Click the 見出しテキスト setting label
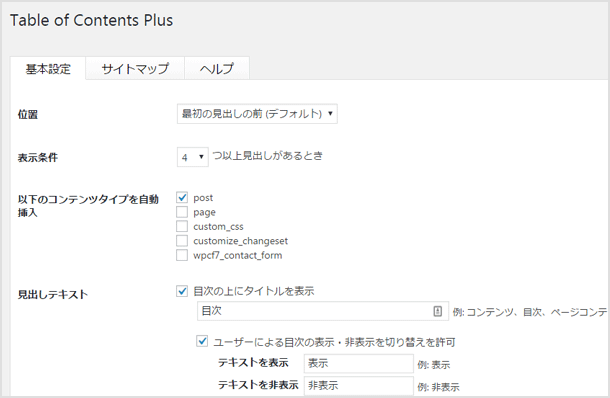The image size is (610, 398). click(x=53, y=295)
